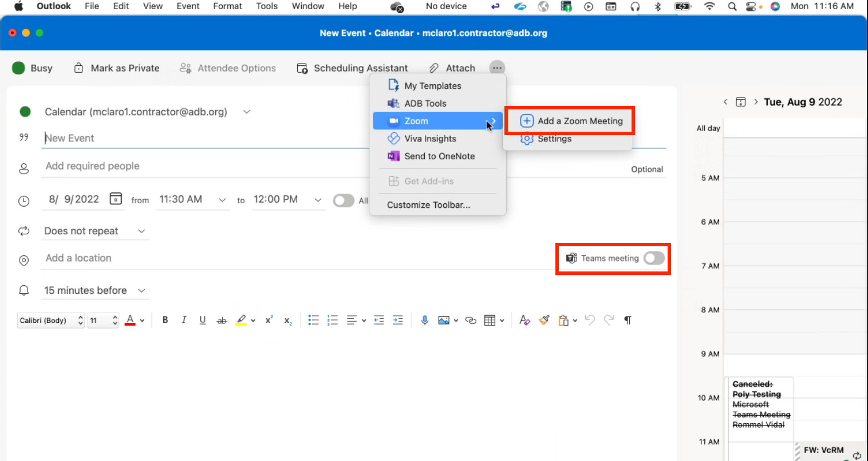Click the Add a location field
Image resolution: width=868 pixels, height=461 pixels.
coord(298,258)
